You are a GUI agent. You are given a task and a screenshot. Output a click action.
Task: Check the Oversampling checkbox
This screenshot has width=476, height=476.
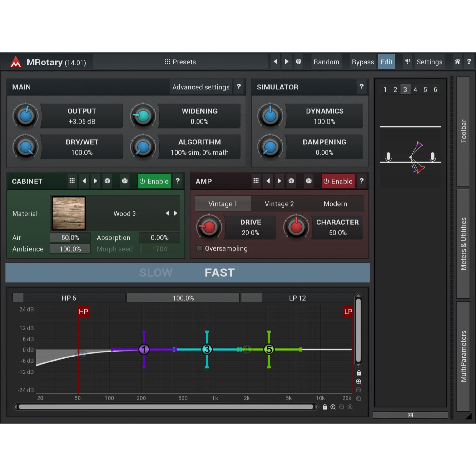[x=199, y=248]
